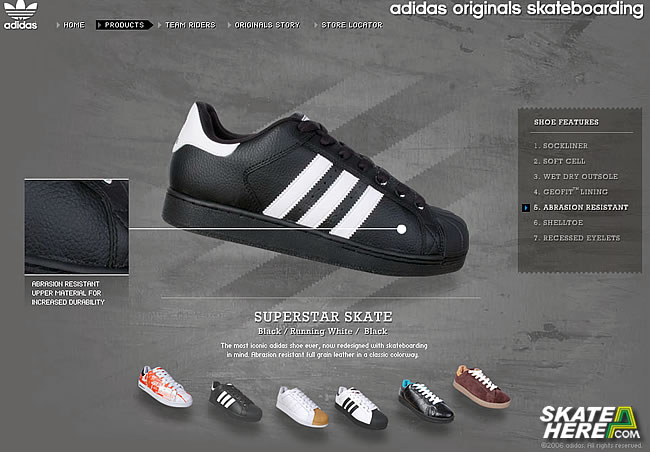Open the Originals Story page
The height and width of the screenshot is (452, 650).
(x=267, y=25)
